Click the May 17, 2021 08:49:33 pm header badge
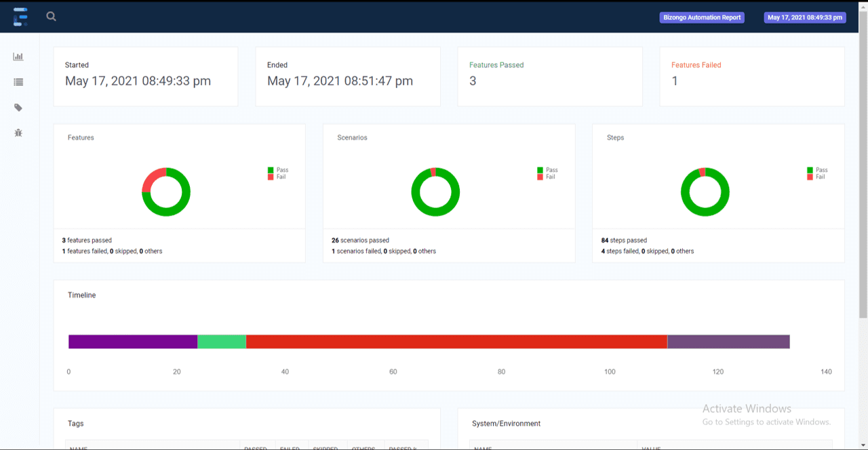The height and width of the screenshot is (450, 868). (x=805, y=18)
